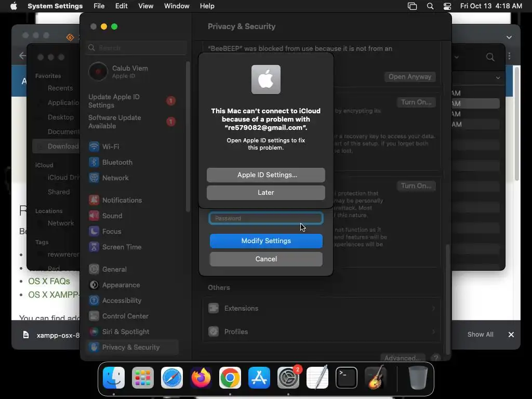Open Appearance settings icon

click(x=94, y=285)
